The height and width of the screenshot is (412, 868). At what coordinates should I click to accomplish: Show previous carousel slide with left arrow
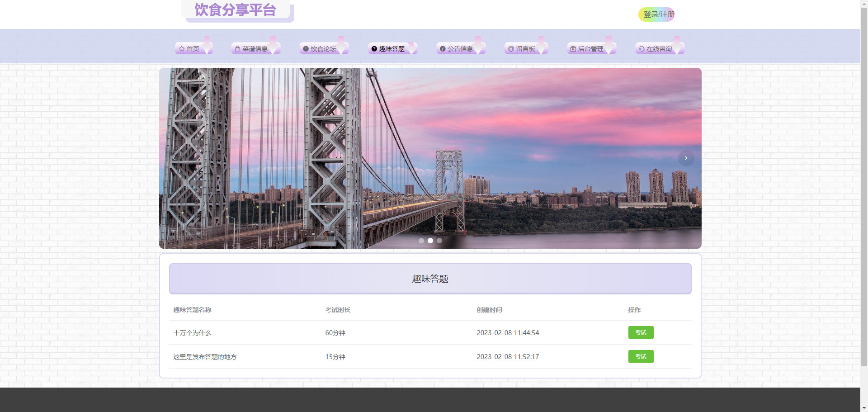[175, 158]
